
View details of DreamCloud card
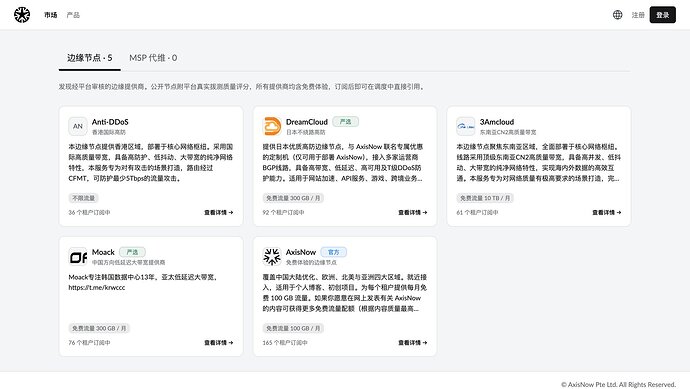413,213
